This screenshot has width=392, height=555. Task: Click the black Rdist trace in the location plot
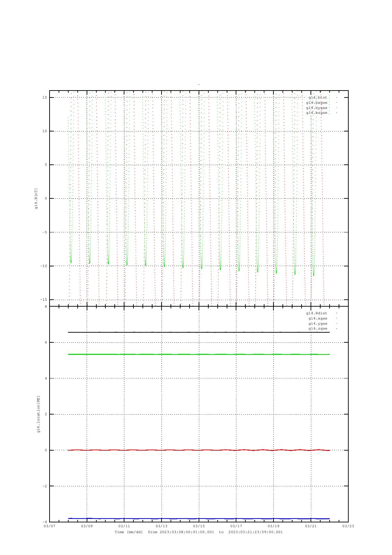click(x=199, y=332)
